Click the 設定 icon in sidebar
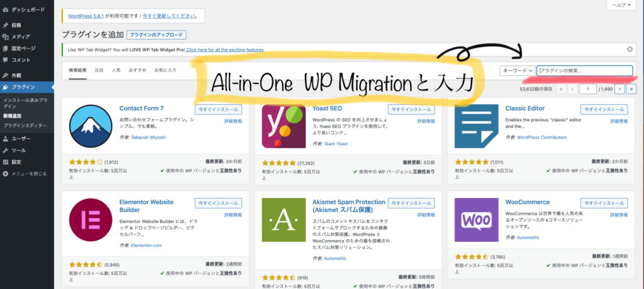644x289 pixels. coord(5,161)
